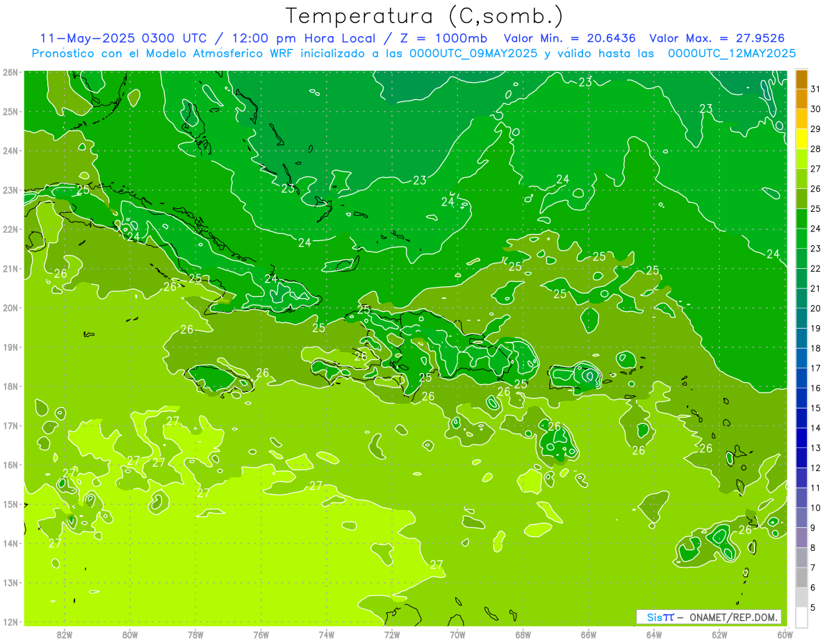Click the '15N' latitude axis label
The height and width of the screenshot is (644, 834).
10,504
